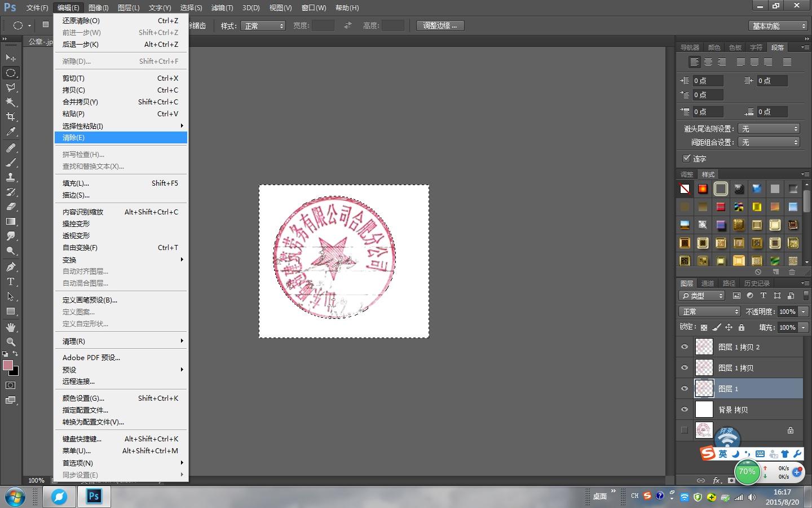Apply the red button style swatch
Screen dimensions: 812x508
tap(721, 207)
